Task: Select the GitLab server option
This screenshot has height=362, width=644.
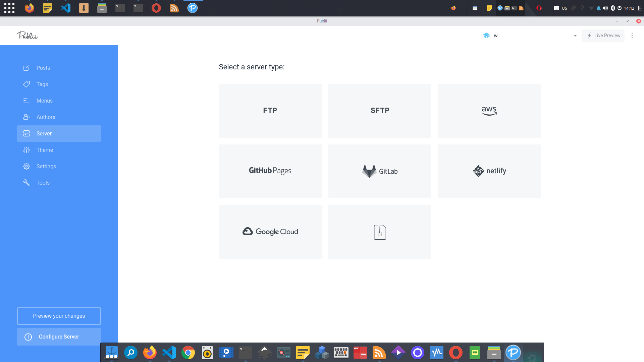Action: [380, 171]
